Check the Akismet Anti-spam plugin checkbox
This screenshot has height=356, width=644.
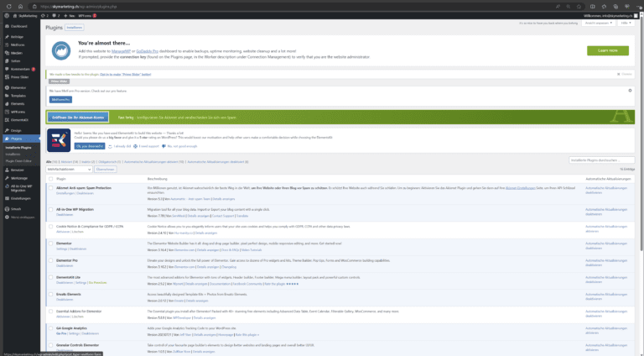(51, 188)
